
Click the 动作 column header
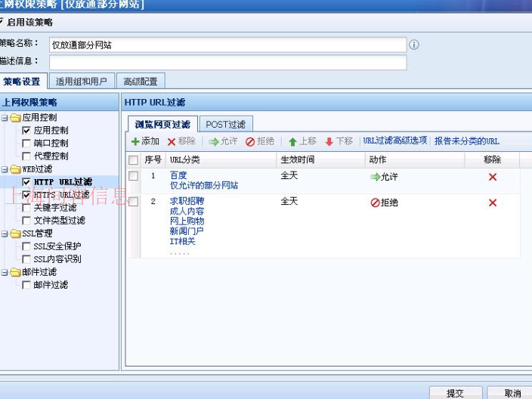415,159
